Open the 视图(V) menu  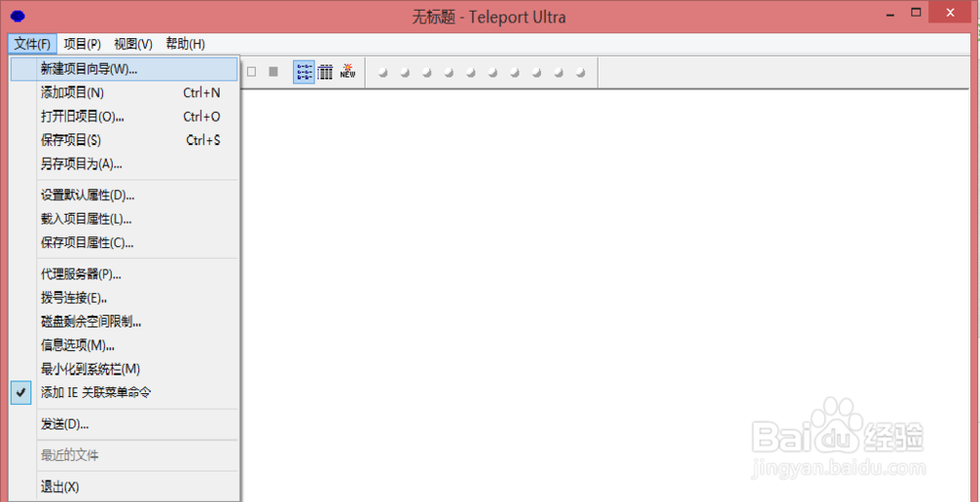133,44
